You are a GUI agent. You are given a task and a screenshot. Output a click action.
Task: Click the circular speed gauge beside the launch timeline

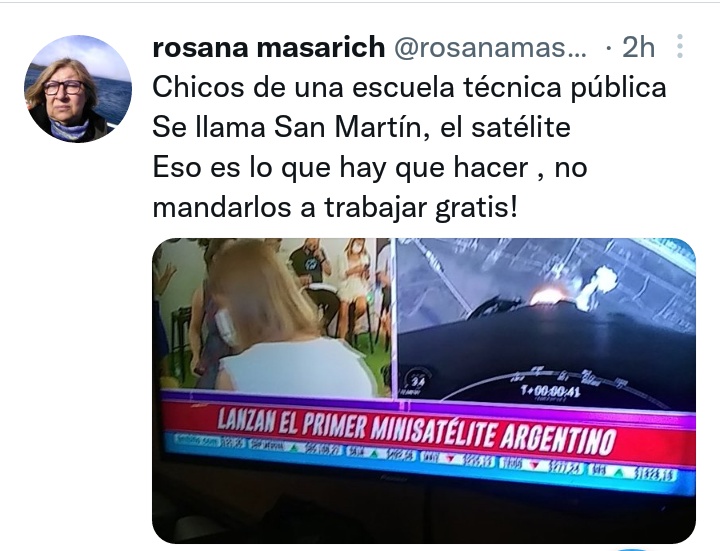[416, 381]
